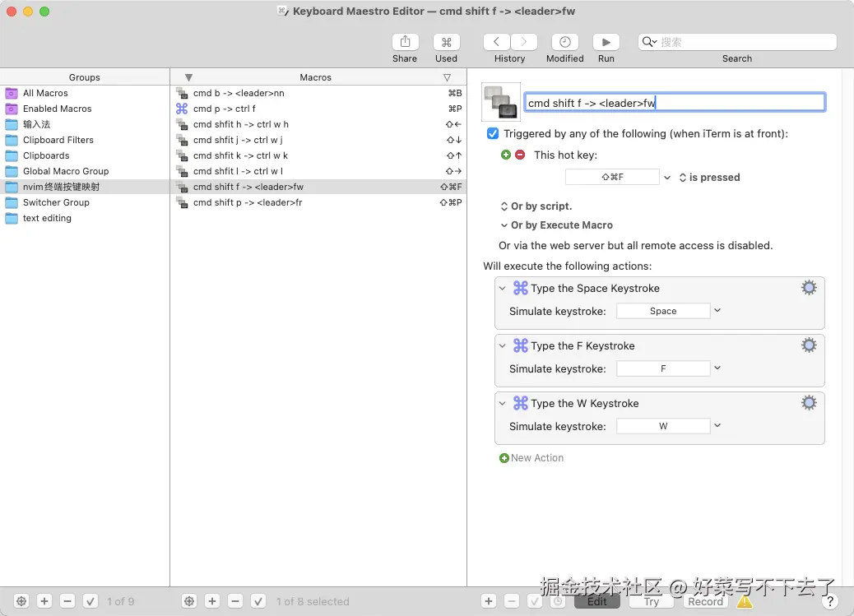The image size is (854, 616).
Task: Add a new macro group
Action: point(44,601)
